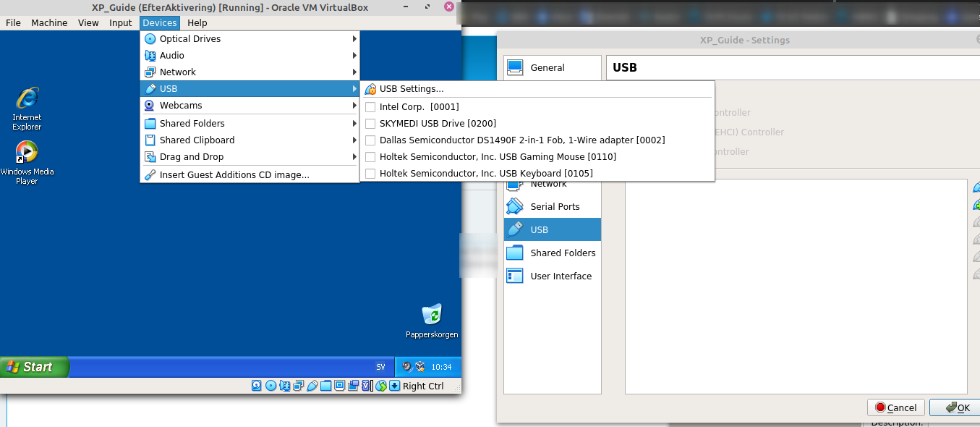Expand the Optical Drives submenu
Image resolution: width=980 pixels, height=427 pixels.
point(250,38)
